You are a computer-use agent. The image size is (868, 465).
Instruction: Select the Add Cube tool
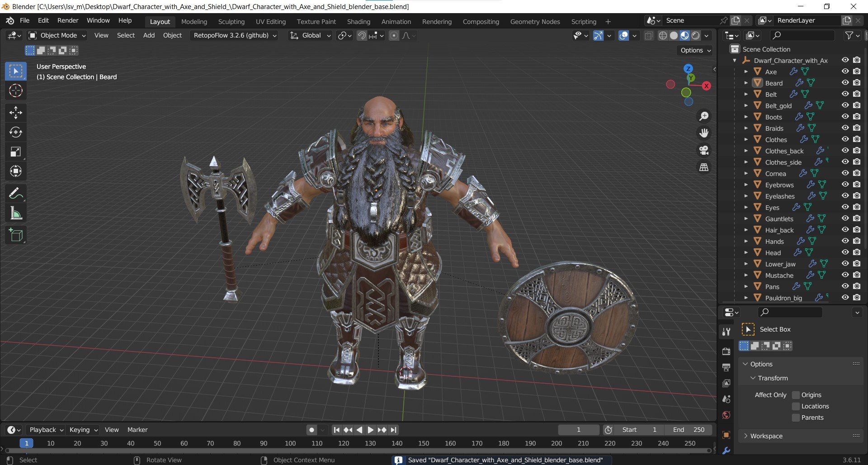coord(16,235)
